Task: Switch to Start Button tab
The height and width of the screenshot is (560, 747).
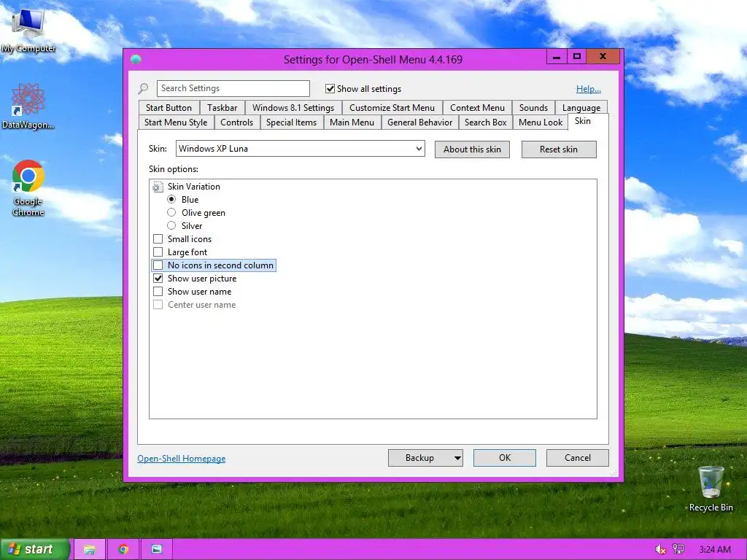Action: [169, 108]
